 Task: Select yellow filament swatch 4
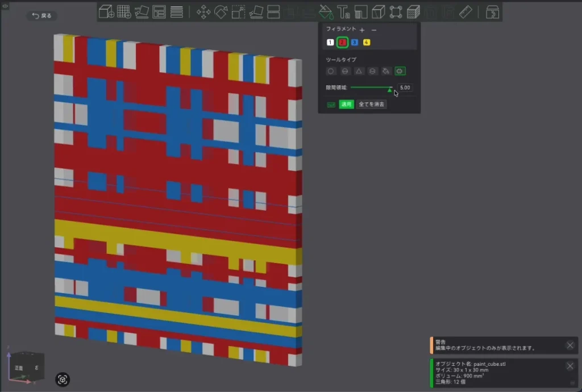[367, 42]
